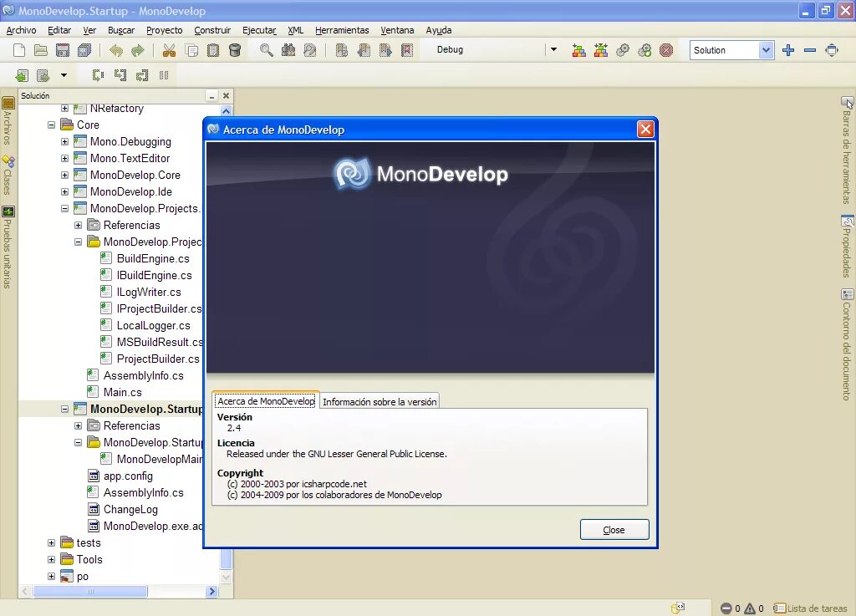Toggle fullscreen layout icon

[x=832, y=50]
